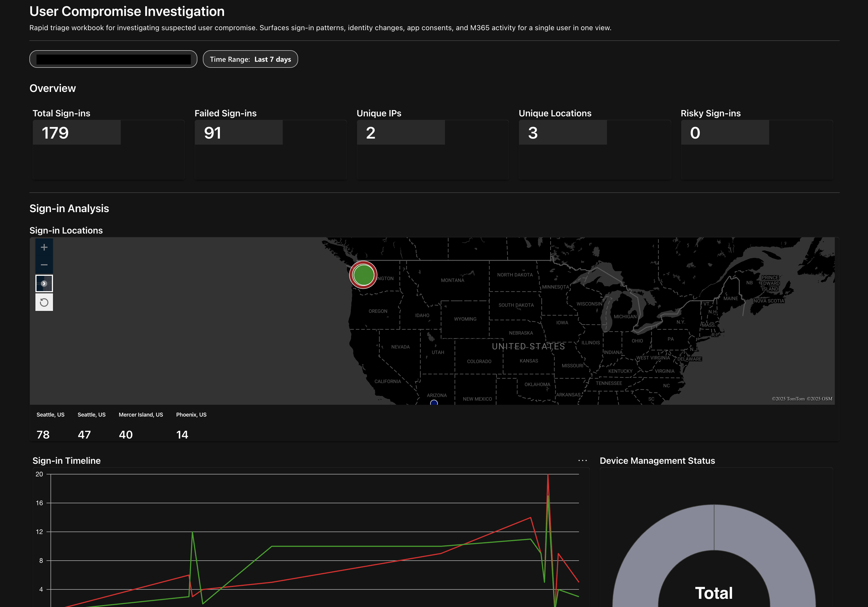The width and height of the screenshot is (868, 607).
Task: Open the Sign-in Timeline ellipsis options
Action: click(x=582, y=460)
